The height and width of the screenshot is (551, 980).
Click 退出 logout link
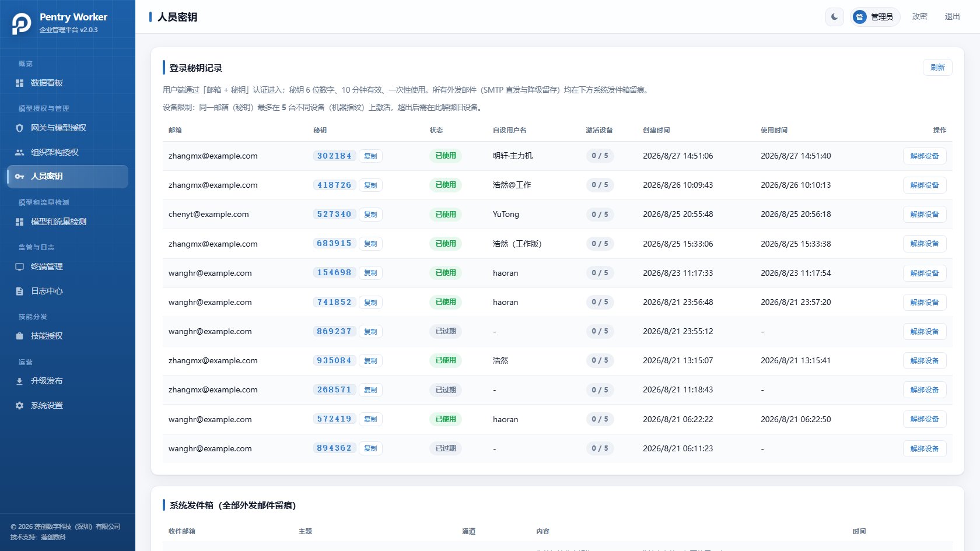952,17
